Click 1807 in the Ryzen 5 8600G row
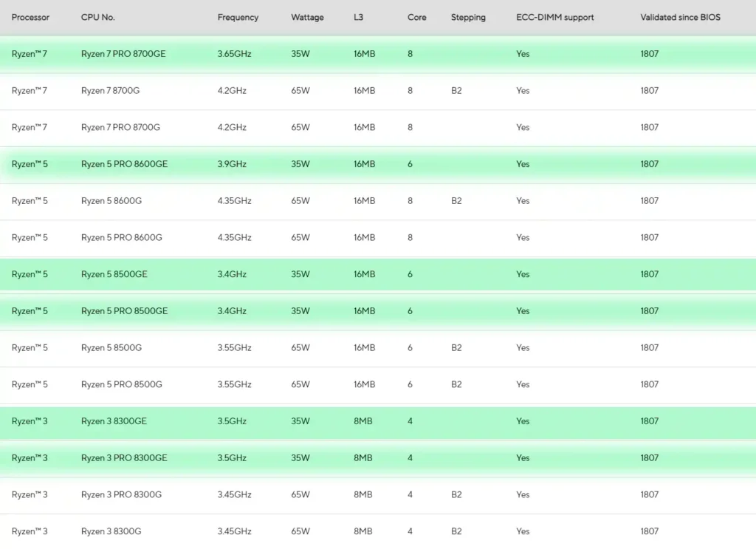 [x=649, y=201]
